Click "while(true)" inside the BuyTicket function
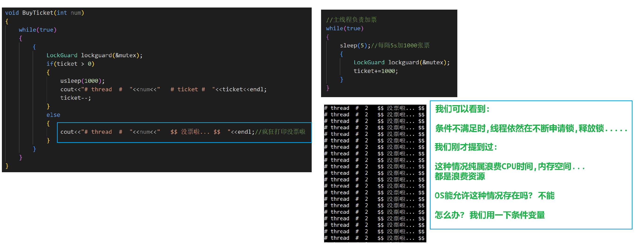 tap(38, 30)
